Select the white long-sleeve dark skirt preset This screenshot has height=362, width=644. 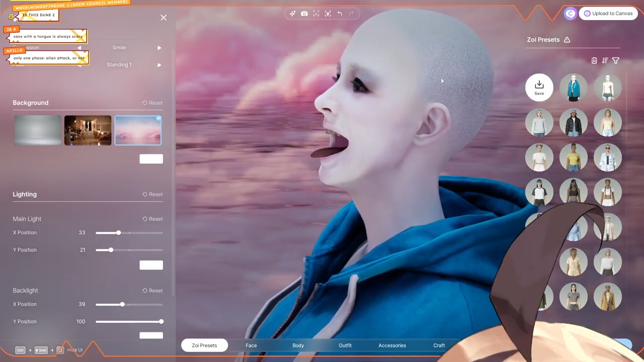tap(608, 262)
